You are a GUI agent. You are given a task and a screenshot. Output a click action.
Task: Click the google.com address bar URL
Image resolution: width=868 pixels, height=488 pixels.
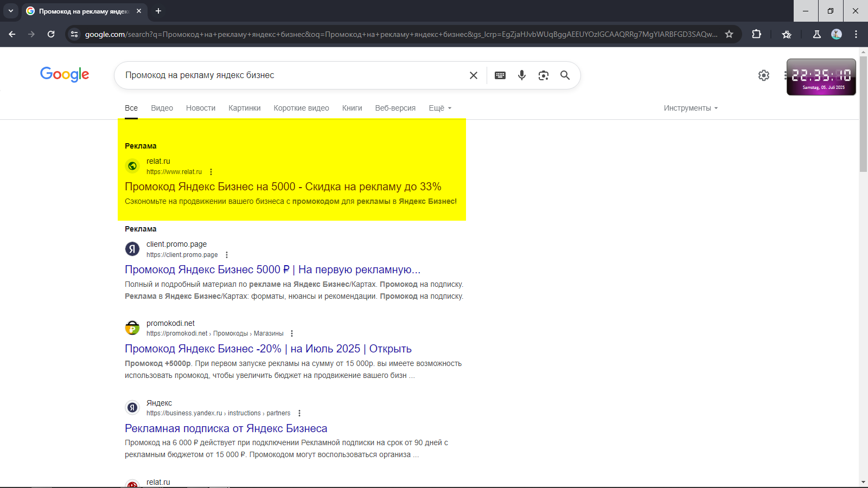pos(401,34)
